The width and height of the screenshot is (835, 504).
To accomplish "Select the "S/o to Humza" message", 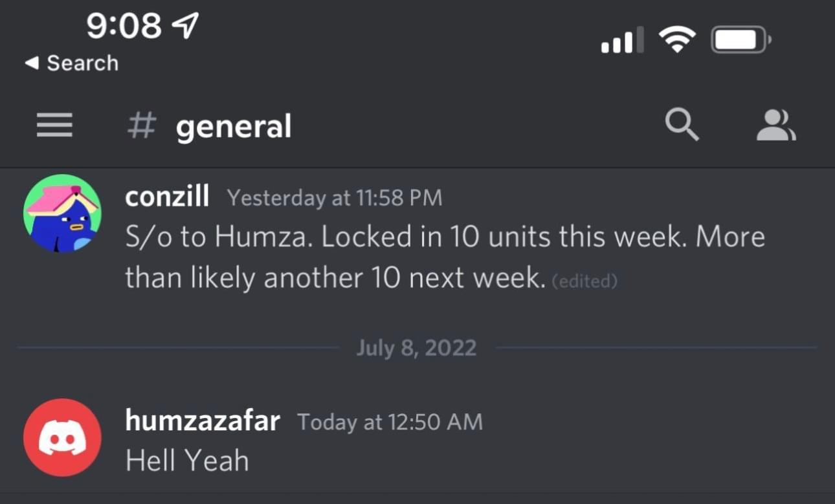I will [445, 257].
